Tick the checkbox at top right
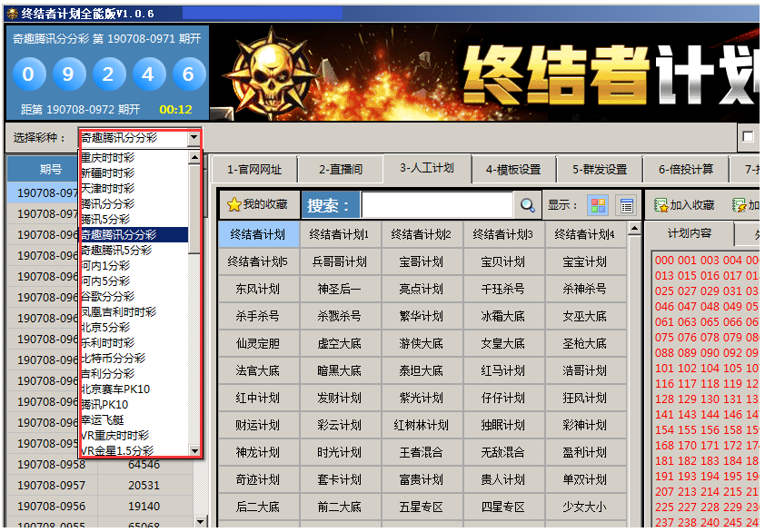Viewport: 765px width, 532px height. pyautogui.click(x=748, y=137)
